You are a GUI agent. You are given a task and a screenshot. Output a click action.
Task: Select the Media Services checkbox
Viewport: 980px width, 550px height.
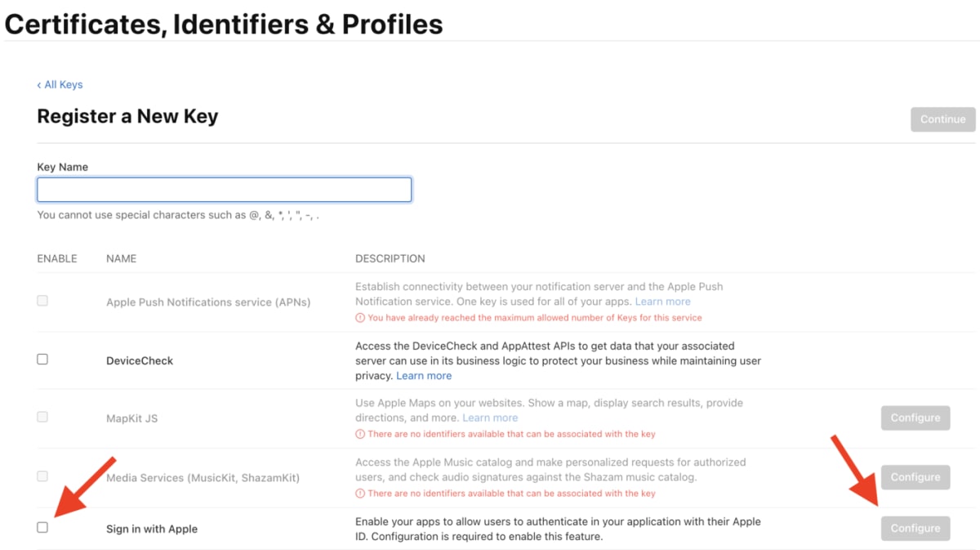[42, 476]
